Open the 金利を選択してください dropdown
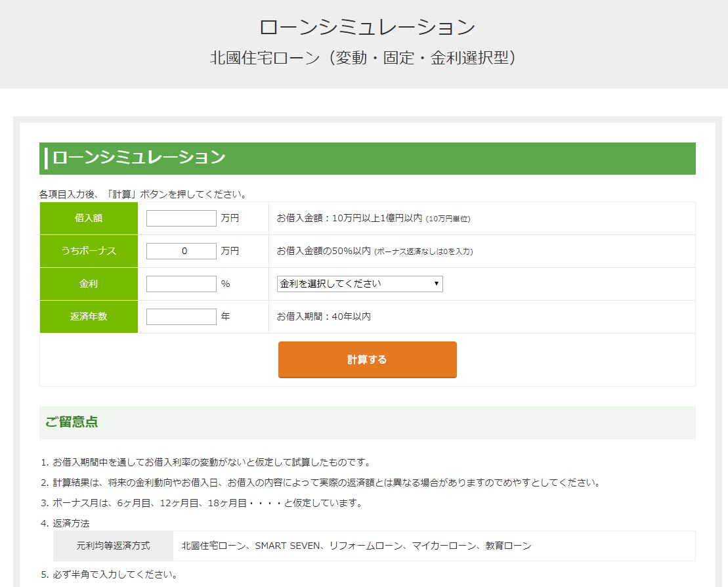This screenshot has height=587, width=728. [360, 284]
